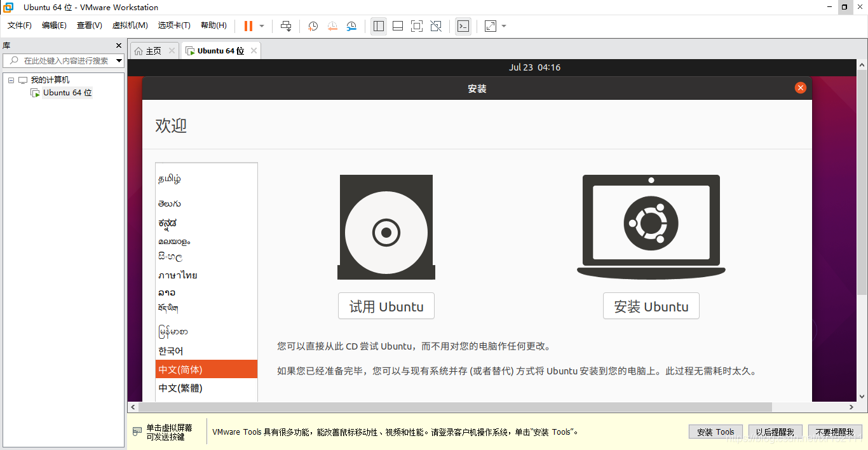Select 我的计算机 in the library tree
Viewport: 868px width, 450px height.
(50, 80)
